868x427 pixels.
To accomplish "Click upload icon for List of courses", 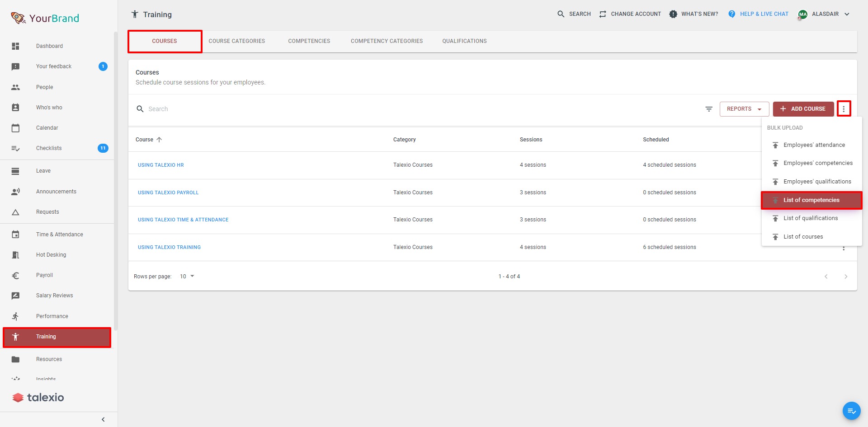I will pyautogui.click(x=775, y=237).
